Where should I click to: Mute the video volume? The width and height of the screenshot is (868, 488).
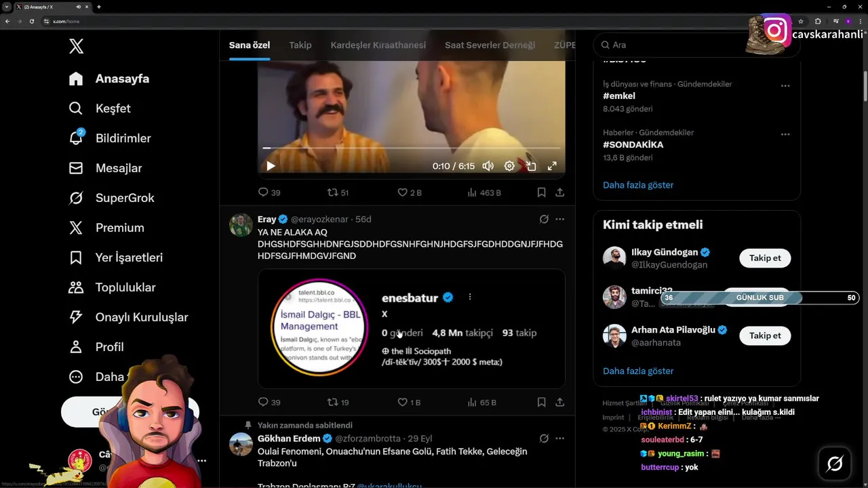[488, 166]
